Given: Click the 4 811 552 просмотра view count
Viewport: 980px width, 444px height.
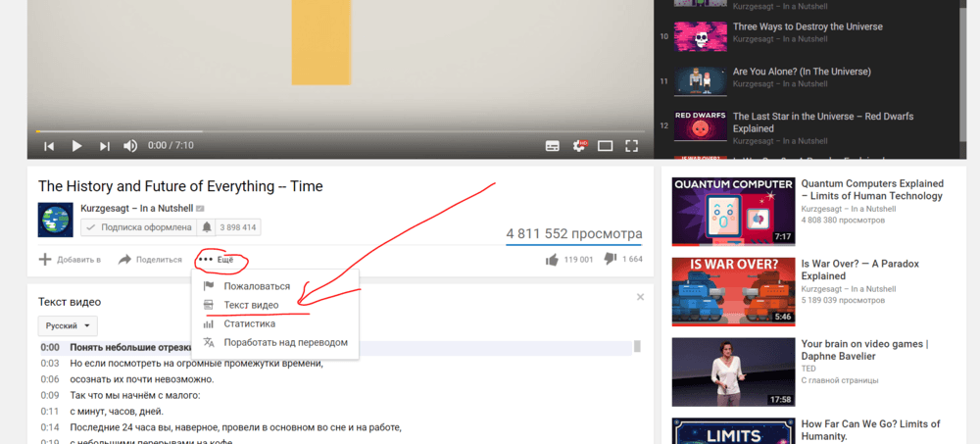Looking at the screenshot, I should coord(573,234).
